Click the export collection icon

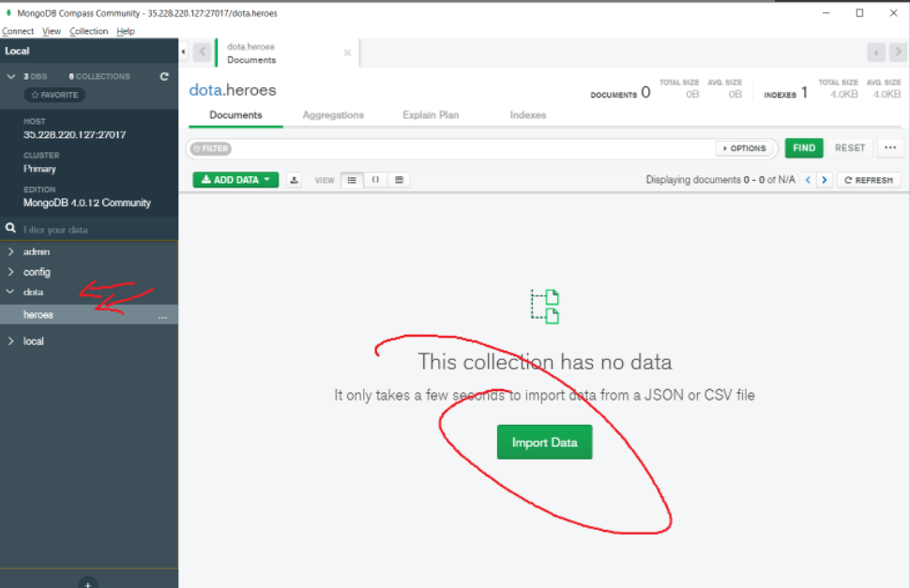point(295,180)
